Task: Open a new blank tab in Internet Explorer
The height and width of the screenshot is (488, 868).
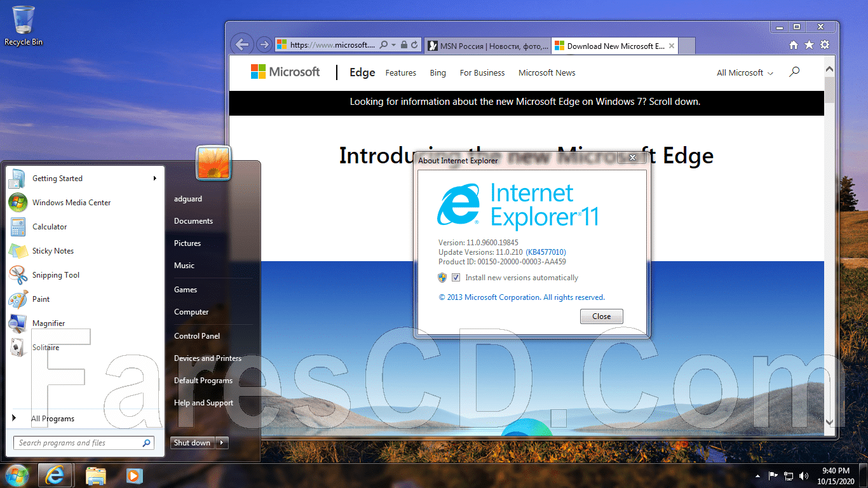Action: (687, 46)
